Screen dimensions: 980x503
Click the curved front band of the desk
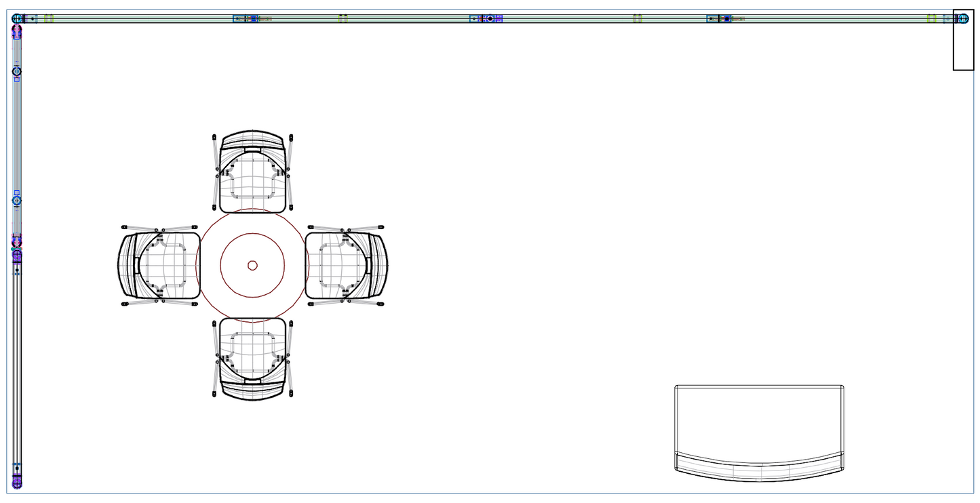[x=759, y=469]
